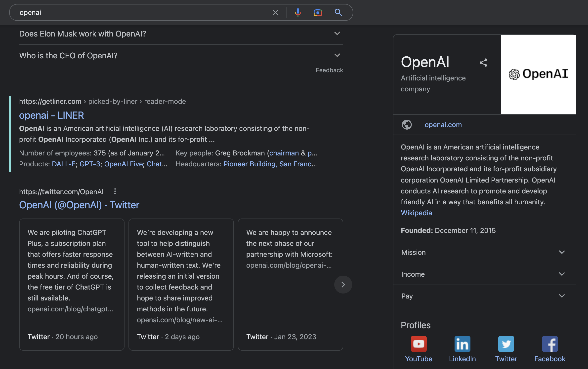
Task: Clear the search query with the X
Action: (275, 12)
